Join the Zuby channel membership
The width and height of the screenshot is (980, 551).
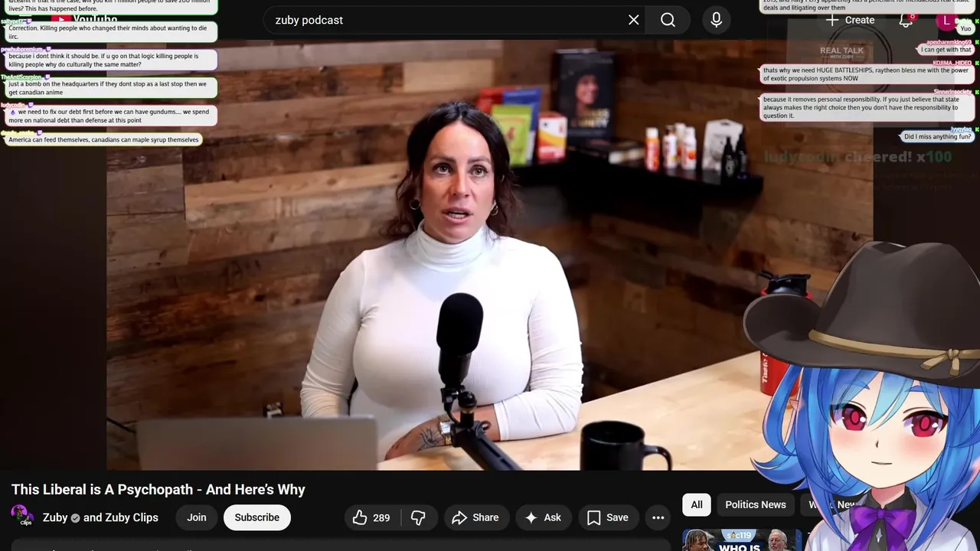point(197,518)
